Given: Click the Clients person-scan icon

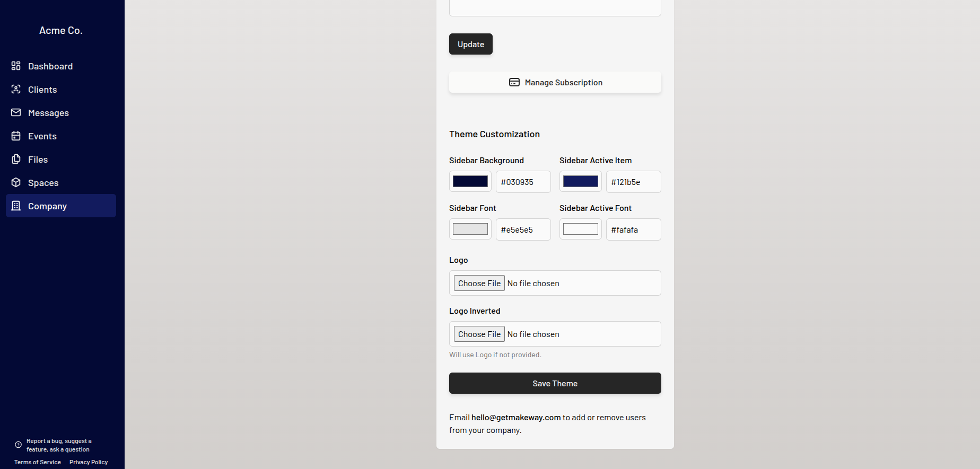Looking at the screenshot, I should 16,89.
